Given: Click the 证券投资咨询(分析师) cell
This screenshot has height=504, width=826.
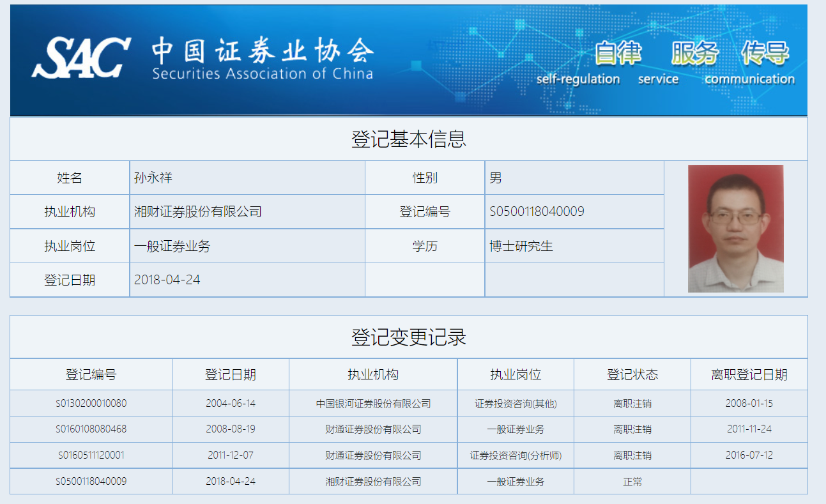Looking at the screenshot, I should point(516,455).
